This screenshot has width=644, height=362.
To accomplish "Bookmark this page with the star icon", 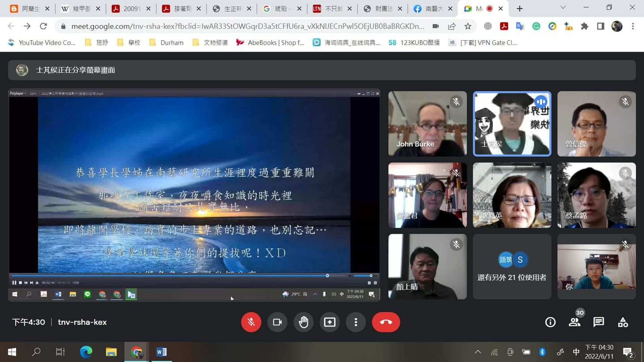I will point(468,26).
